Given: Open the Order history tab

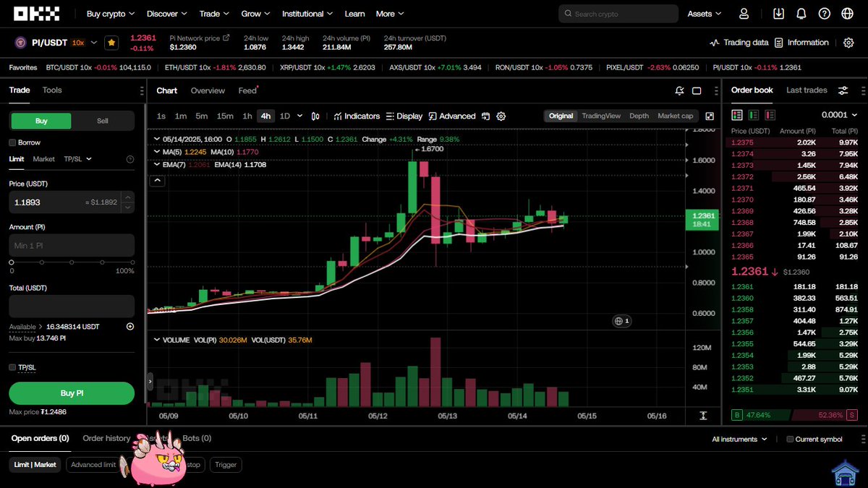Looking at the screenshot, I should (x=106, y=438).
